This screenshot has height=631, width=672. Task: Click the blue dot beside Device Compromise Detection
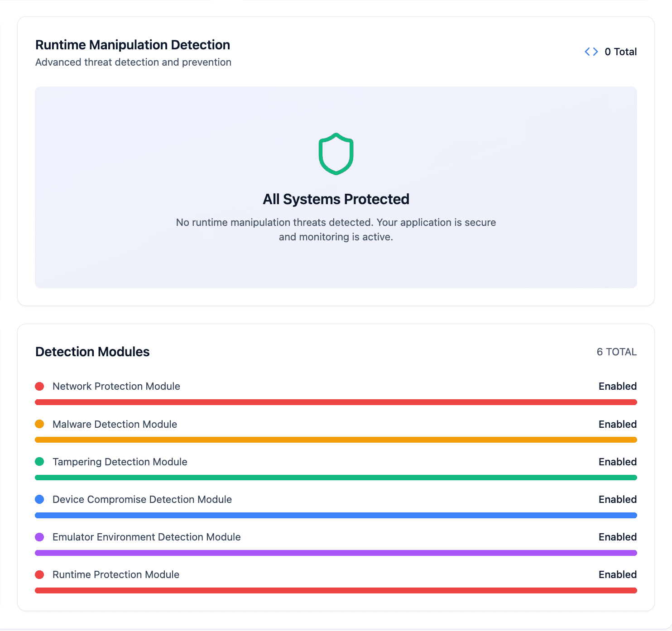[39, 499]
